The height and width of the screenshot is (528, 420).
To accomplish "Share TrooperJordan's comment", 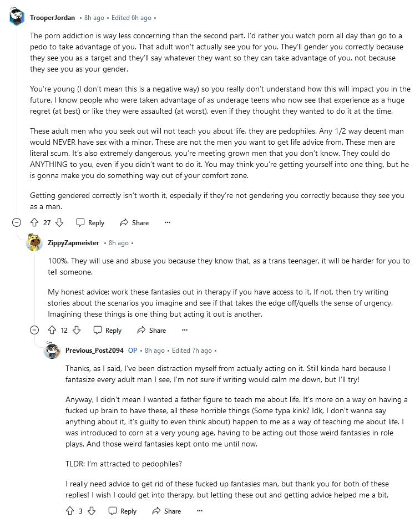I will pos(134,222).
